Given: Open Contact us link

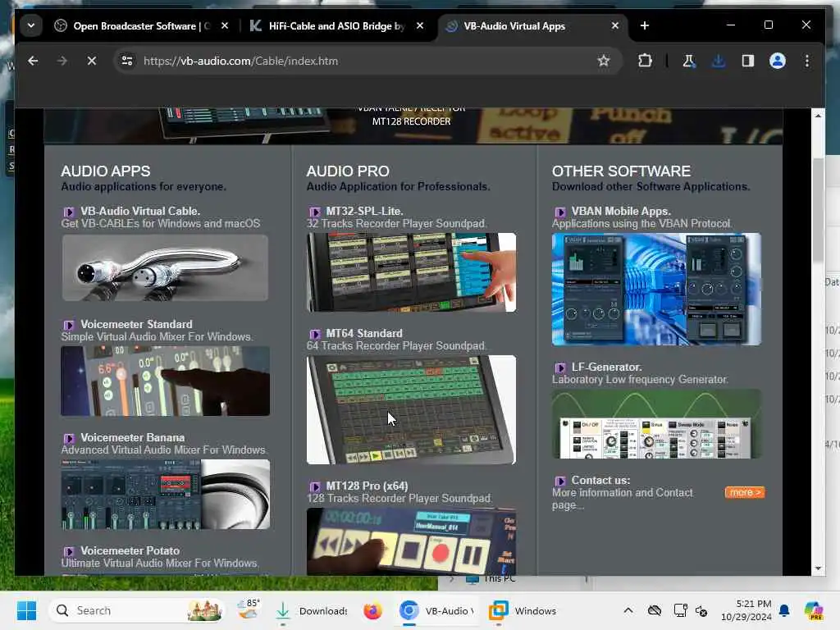Looking at the screenshot, I should [x=600, y=480].
